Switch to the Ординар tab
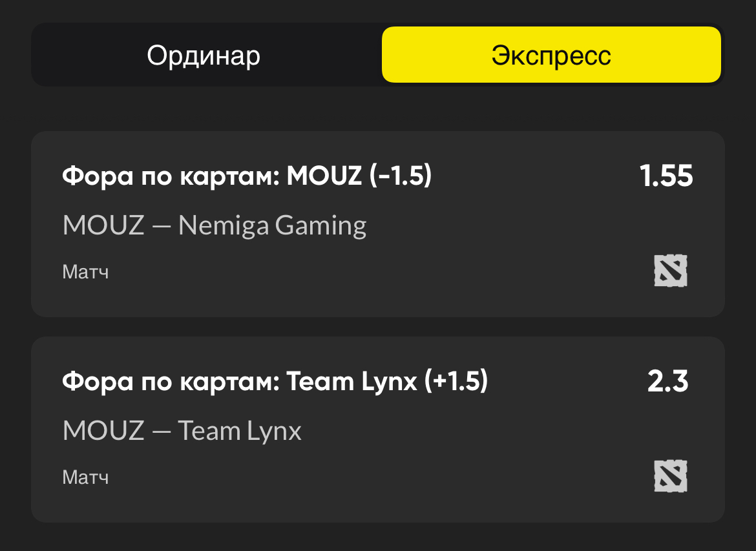 (x=204, y=55)
